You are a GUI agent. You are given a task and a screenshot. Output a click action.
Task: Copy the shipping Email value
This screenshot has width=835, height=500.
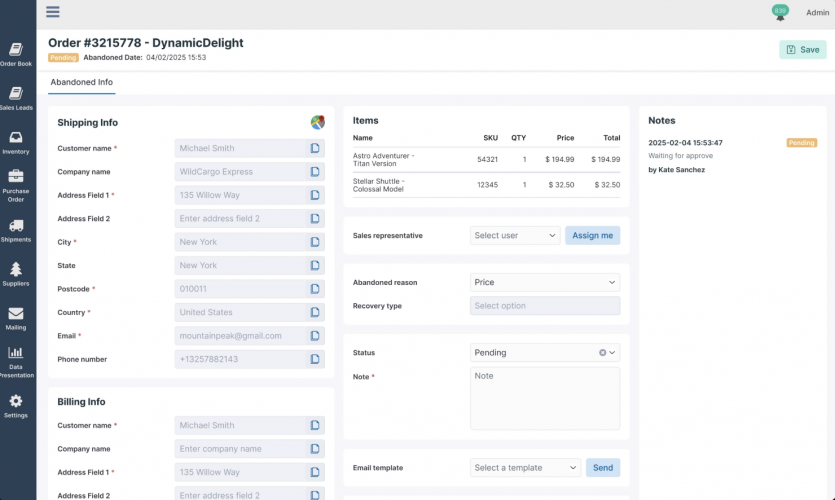click(315, 335)
